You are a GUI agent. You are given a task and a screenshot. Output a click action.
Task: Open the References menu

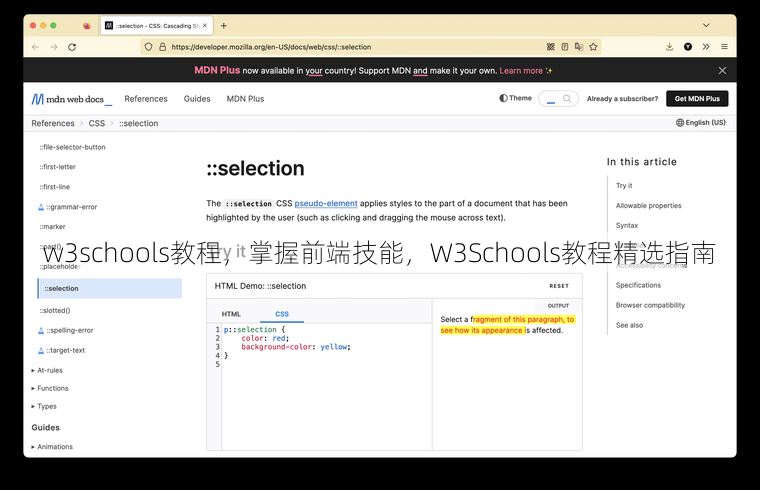146,99
